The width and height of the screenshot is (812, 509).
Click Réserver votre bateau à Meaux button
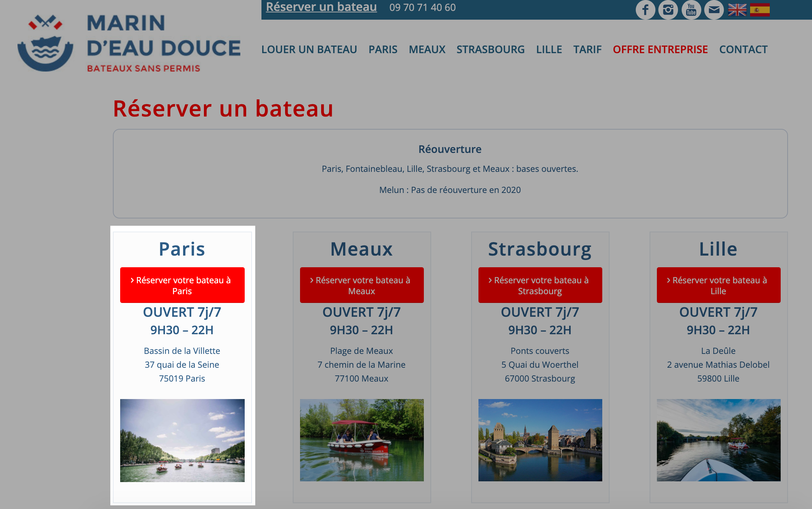[x=362, y=285]
